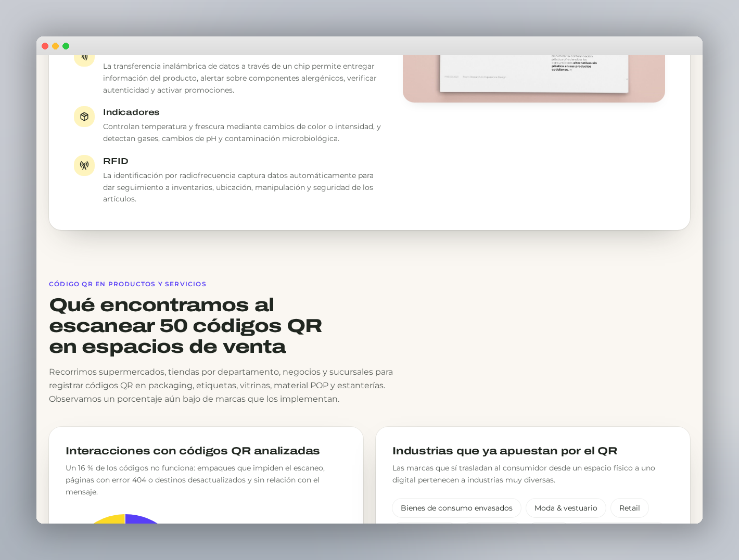Image resolution: width=739 pixels, height=560 pixels.
Task: Click the Indicadores heading
Action: pos(131,112)
